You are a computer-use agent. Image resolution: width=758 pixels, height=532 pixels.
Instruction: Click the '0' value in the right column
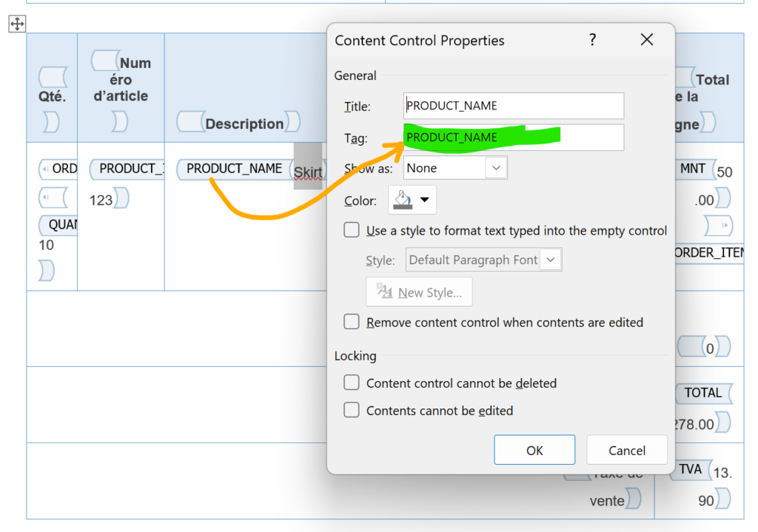(x=710, y=349)
